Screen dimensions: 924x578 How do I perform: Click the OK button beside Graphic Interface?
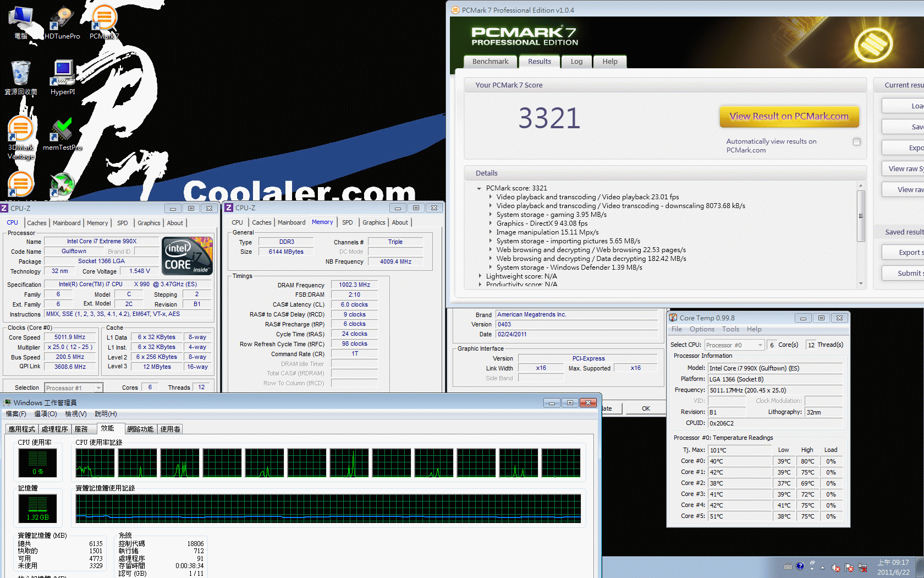[646, 408]
